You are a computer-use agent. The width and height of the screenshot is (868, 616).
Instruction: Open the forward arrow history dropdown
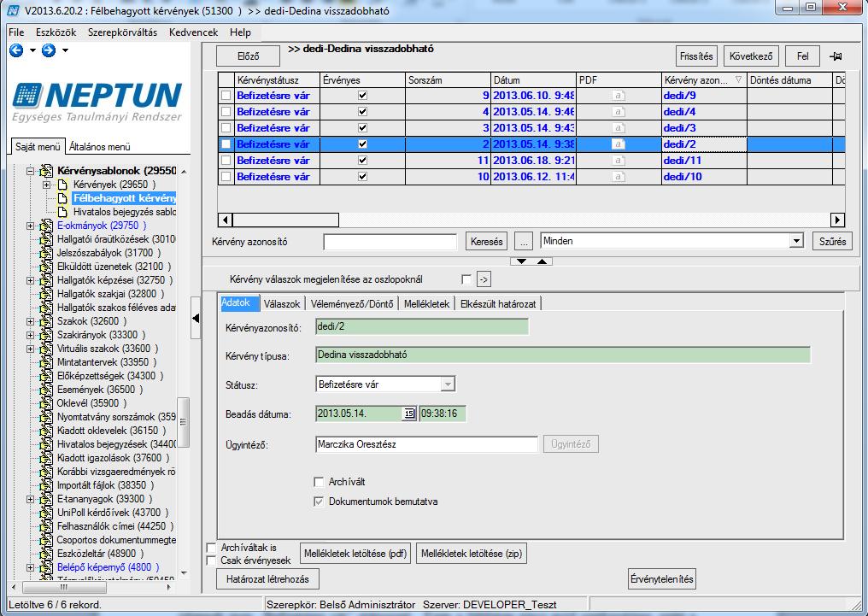pyautogui.click(x=65, y=50)
